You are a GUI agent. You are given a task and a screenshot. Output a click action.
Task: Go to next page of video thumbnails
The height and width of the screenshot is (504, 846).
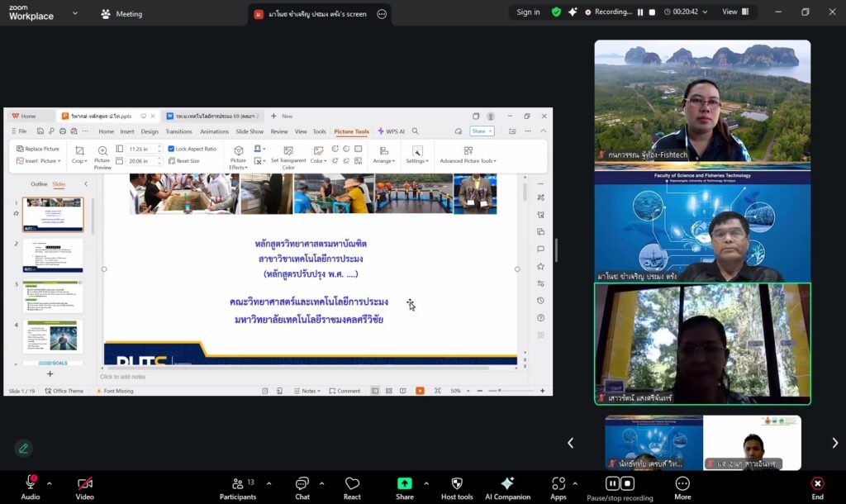[834, 443]
